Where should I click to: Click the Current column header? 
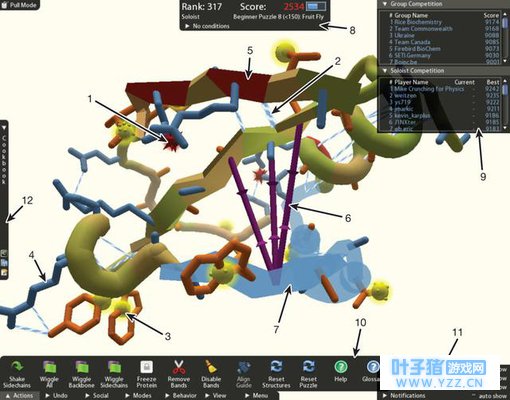tap(464, 82)
